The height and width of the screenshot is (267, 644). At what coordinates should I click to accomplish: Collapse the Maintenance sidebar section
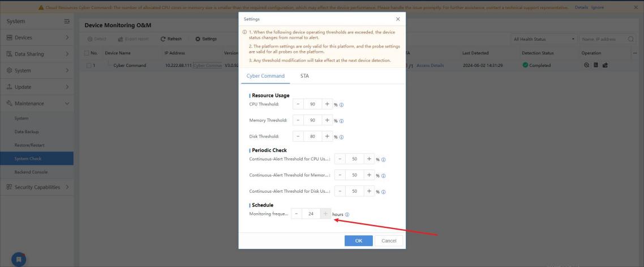coord(37,103)
